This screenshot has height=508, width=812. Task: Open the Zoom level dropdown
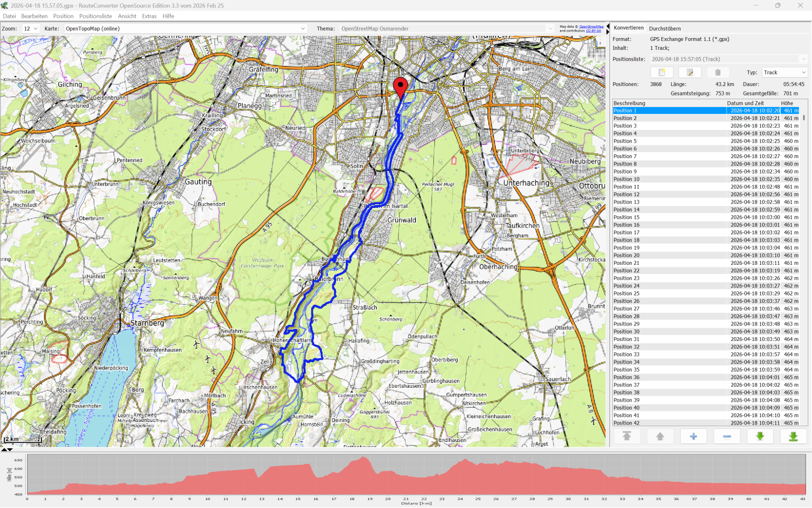coord(30,29)
